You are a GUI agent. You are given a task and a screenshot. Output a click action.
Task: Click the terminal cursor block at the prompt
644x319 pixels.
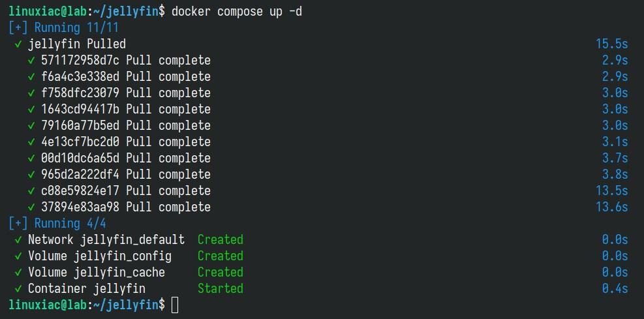coord(175,305)
